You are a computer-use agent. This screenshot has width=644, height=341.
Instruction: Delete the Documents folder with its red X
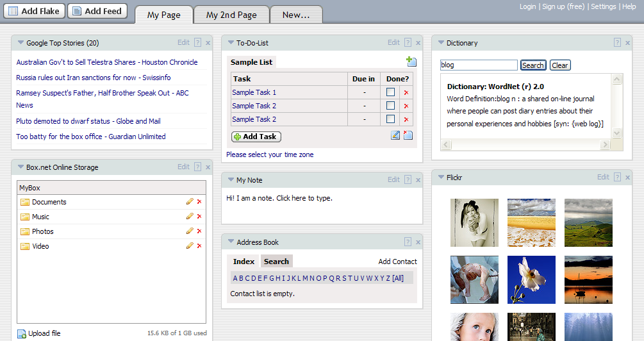coord(199,202)
